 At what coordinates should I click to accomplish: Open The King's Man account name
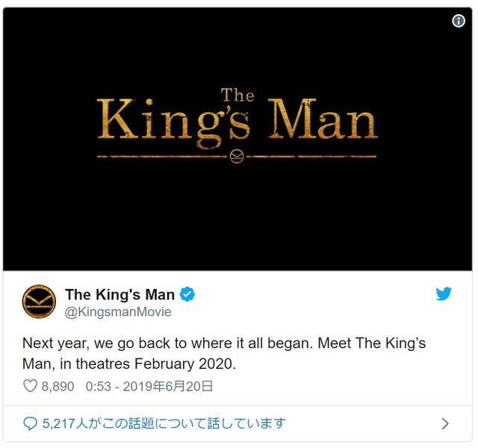(x=119, y=294)
